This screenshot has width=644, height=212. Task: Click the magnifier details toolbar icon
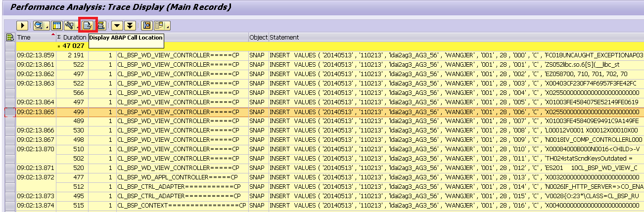tap(38, 25)
